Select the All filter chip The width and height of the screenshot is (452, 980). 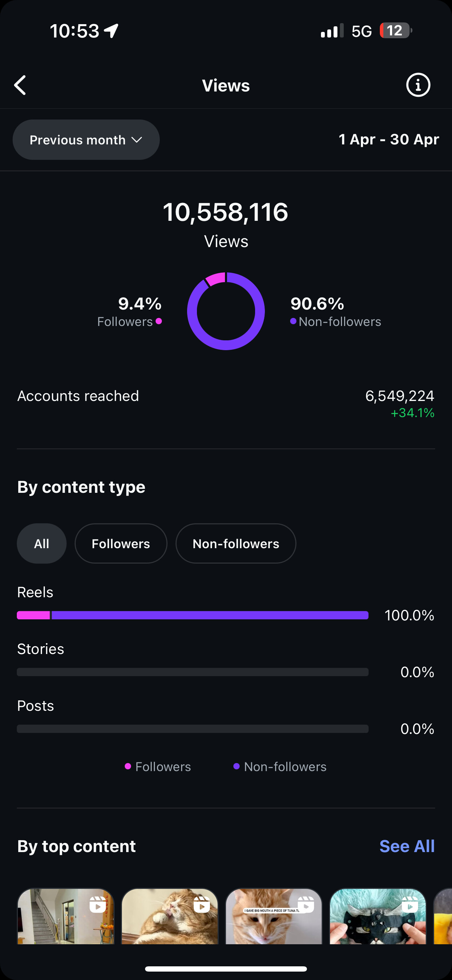(41, 543)
